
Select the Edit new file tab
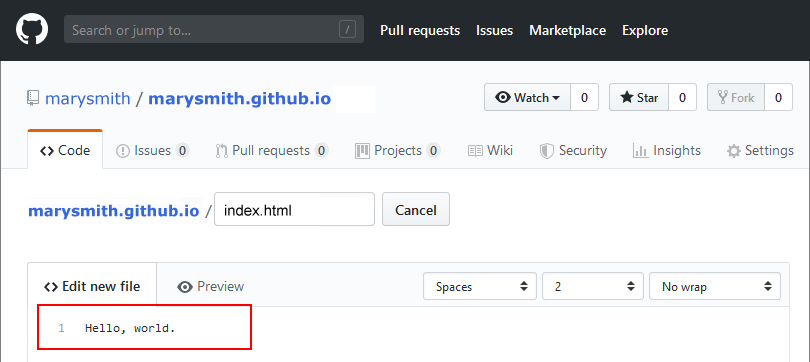coord(92,286)
